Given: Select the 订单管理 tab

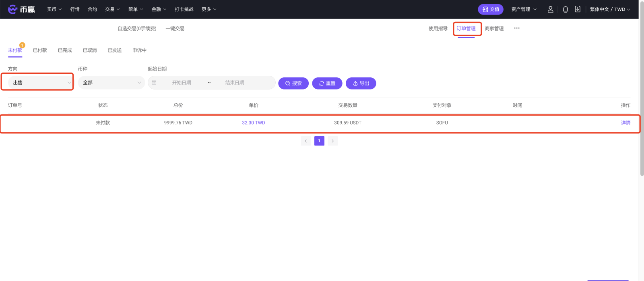Looking at the screenshot, I should (466, 29).
